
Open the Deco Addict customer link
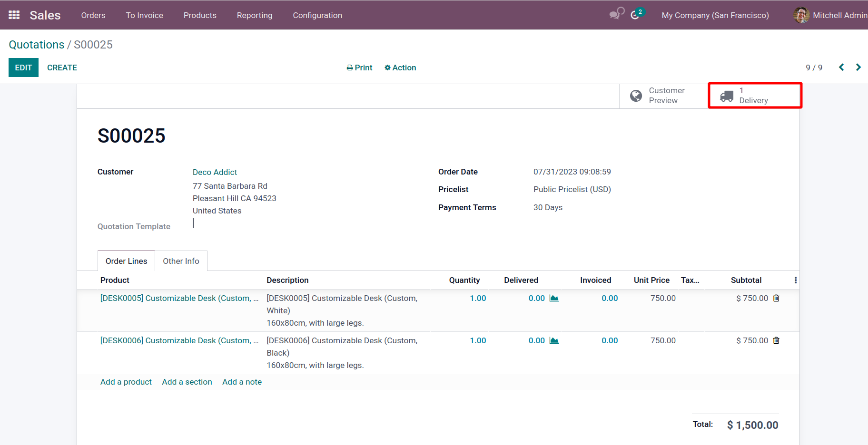pyautogui.click(x=215, y=172)
